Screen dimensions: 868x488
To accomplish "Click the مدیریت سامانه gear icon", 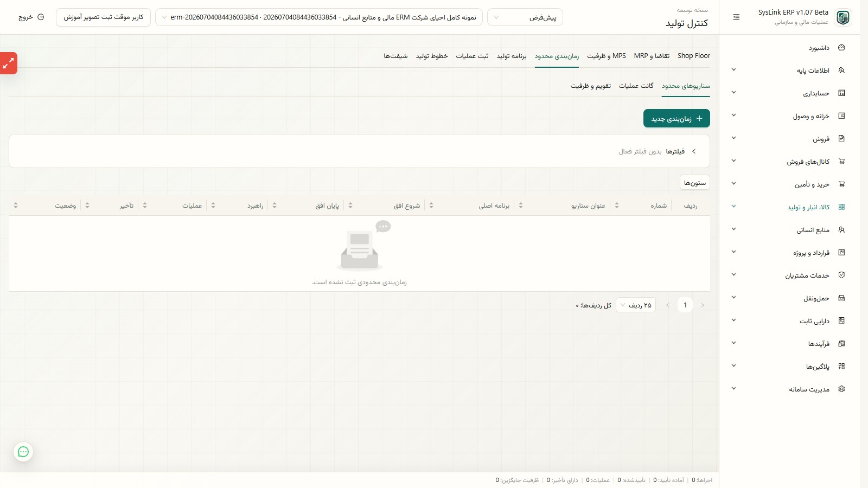I will click(841, 389).
